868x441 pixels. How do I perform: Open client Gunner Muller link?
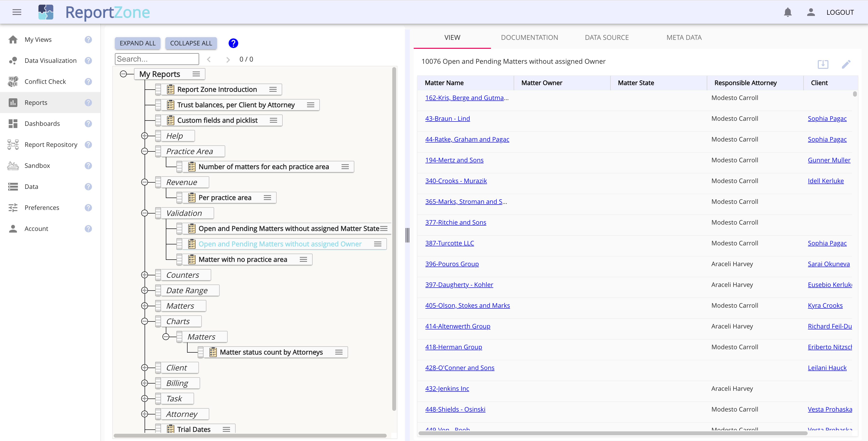829,160
